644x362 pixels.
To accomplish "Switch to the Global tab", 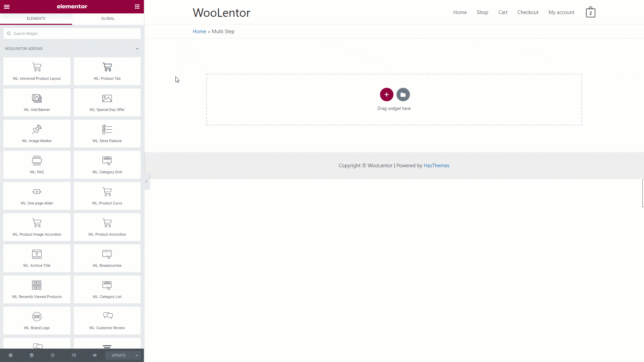I will [x=108, y=18].
